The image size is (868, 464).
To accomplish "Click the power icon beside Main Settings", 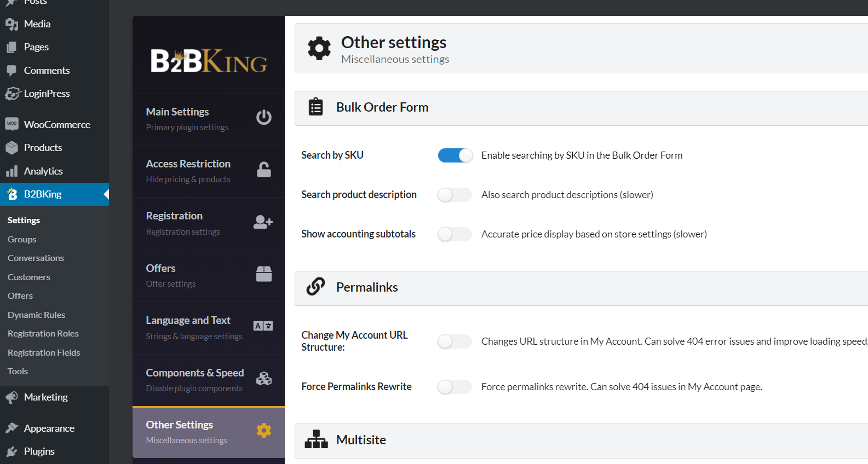I will coord(264,117).
